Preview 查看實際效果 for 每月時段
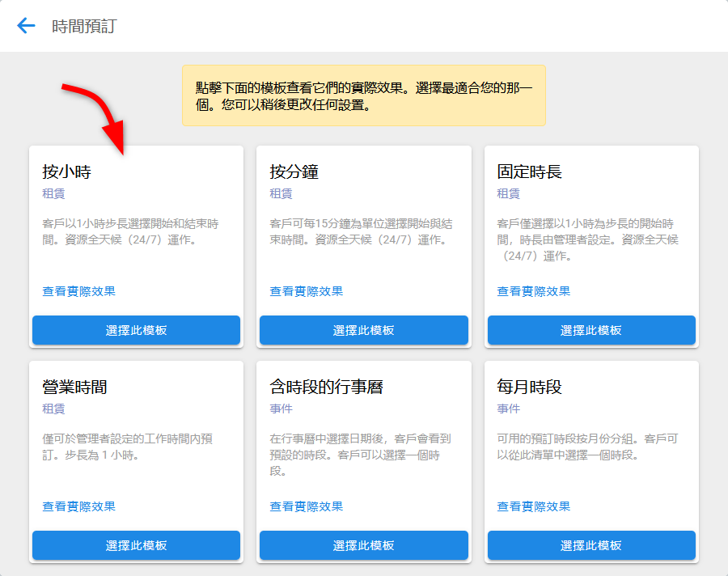This screenshot has height=576, width=728. [x=533, y=506]
